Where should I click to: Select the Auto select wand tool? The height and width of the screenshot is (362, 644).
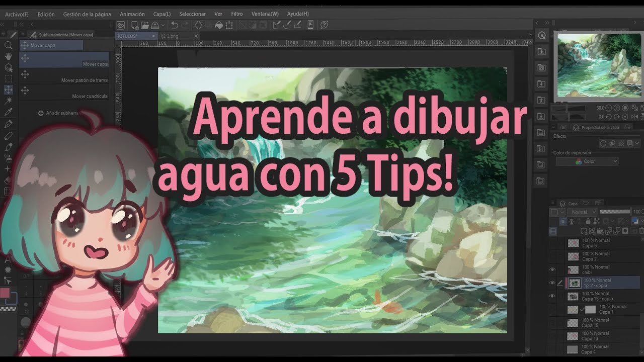click(x=9, y=101)
